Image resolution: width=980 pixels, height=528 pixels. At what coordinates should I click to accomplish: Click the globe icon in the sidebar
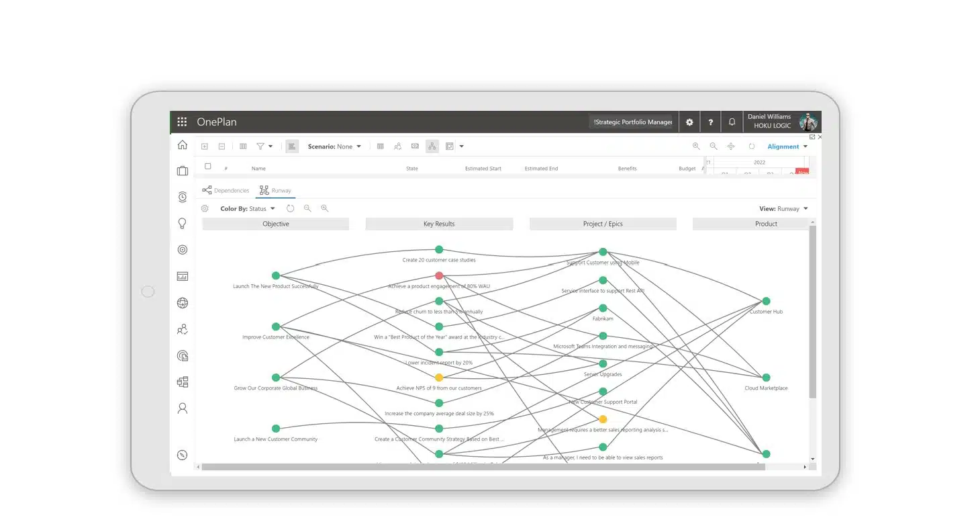pyautogui.click(x=182, y=303)
